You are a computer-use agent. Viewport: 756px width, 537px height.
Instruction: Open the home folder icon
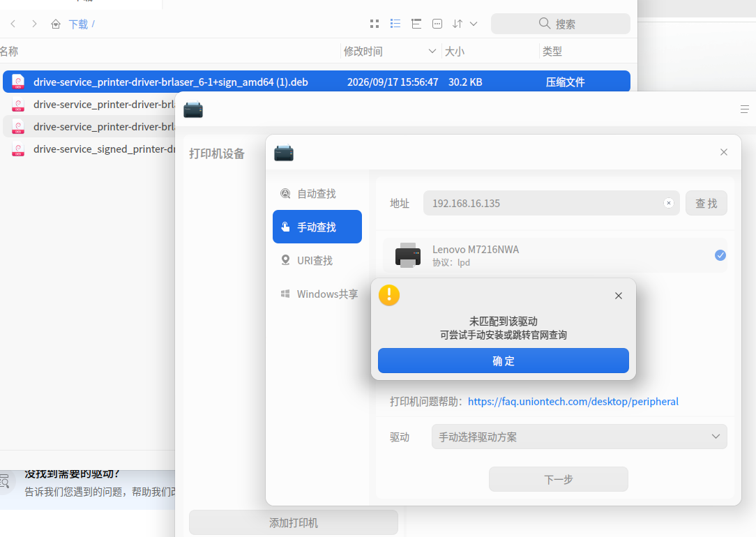click(x=56, y=24)
